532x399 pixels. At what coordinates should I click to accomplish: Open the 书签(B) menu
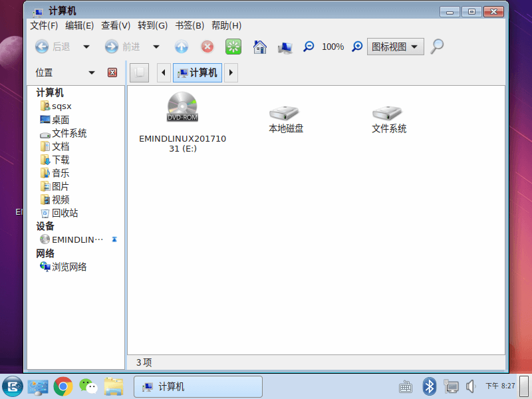tap(190, 25)
